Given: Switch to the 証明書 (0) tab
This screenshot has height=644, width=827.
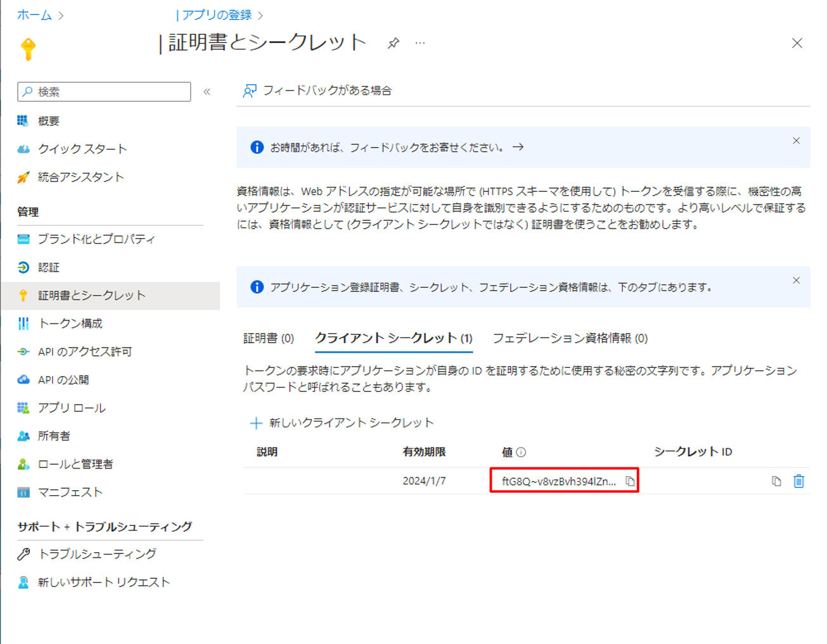Looking at the screenshot, I should click(x=269, y=338).
